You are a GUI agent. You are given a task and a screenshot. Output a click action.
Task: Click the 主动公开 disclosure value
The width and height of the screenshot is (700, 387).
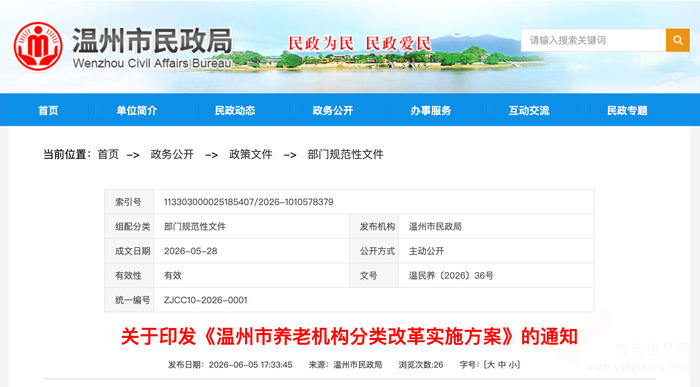(426, 251)
